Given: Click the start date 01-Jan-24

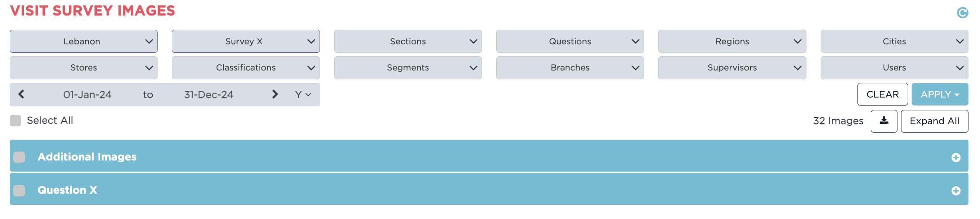Looking at the screenshot, I should click(87, 94).
